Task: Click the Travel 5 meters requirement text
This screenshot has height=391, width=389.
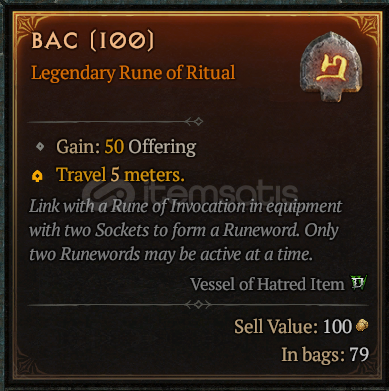Action: pyautogui.click(x=120, y=175)
